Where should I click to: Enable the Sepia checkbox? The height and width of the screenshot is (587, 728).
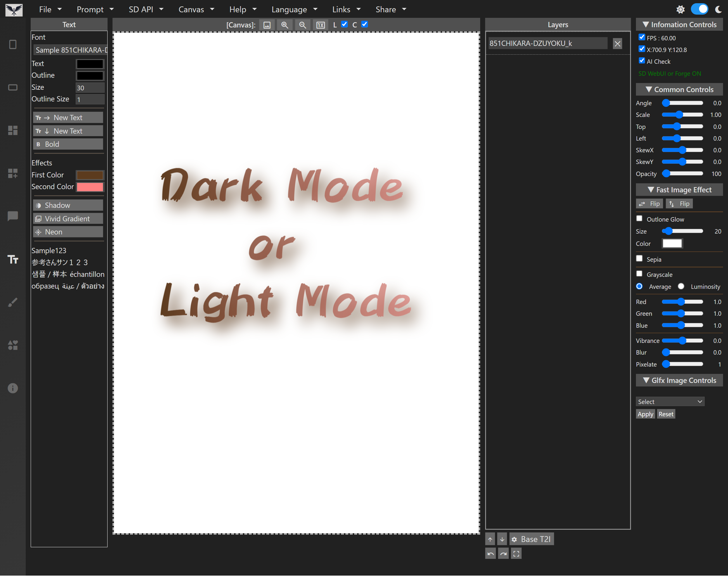[x=639, y=259]
